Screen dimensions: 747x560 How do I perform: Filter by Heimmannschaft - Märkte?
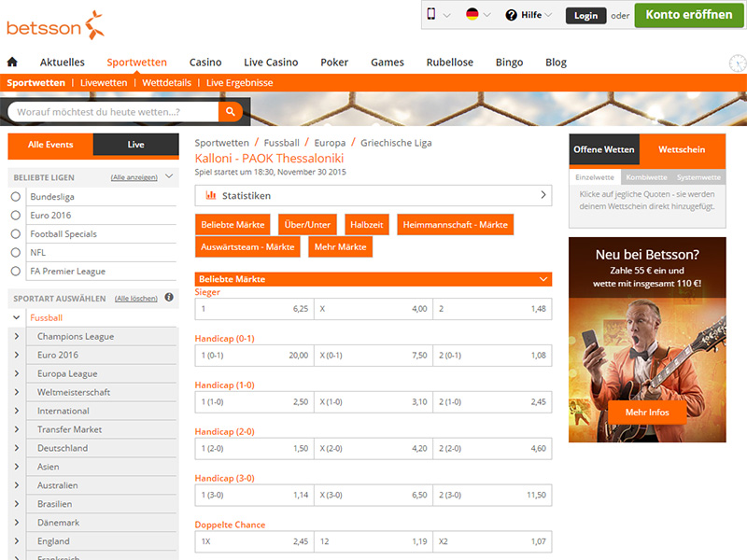[x=455, y=225]
